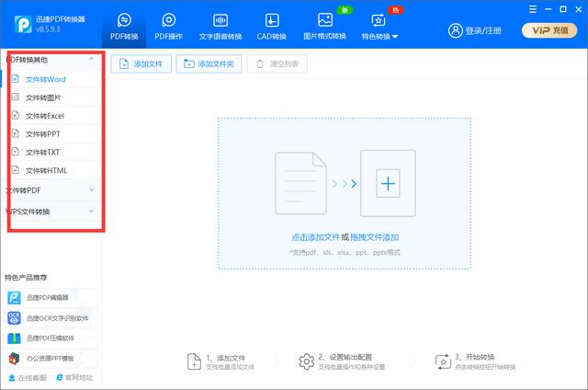Viewport: 588px width, 390px height.
Task: Click the 文件转Word document icon
Action: pos(16,79)
